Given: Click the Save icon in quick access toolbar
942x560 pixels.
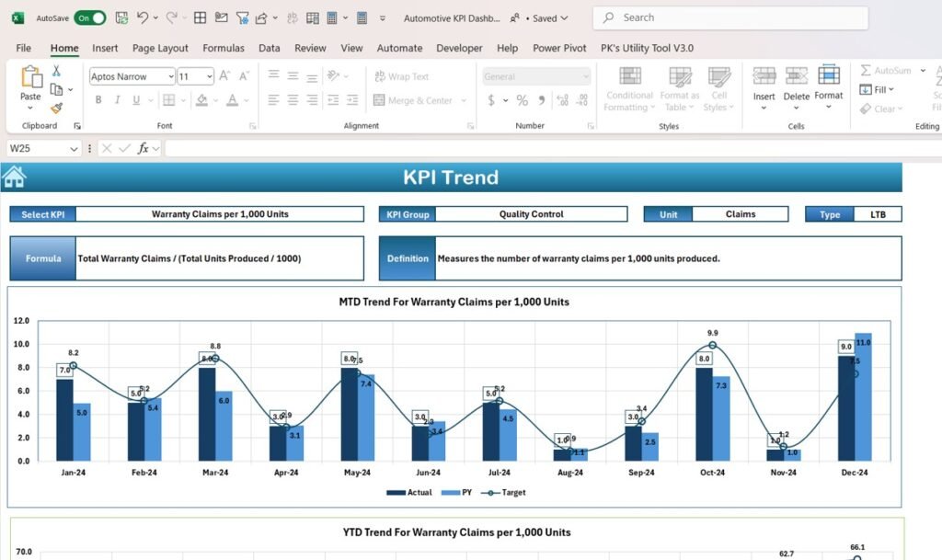Looking at the screenshot, I should (x=121, y=17).
